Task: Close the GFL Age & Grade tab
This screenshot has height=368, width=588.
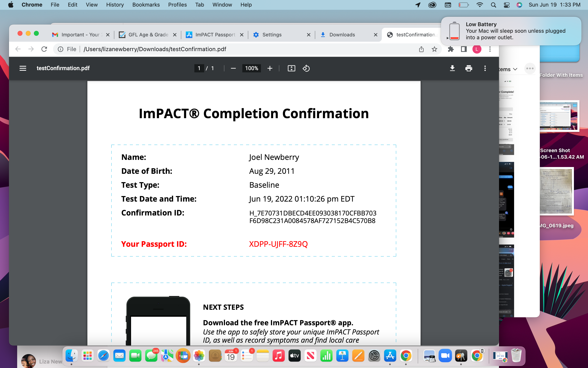Action: tap(175, 35)
